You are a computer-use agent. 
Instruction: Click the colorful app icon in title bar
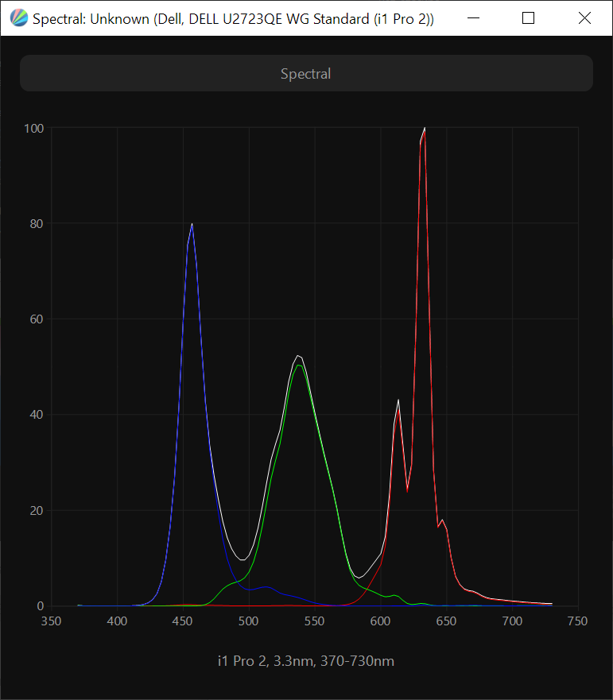17,17
